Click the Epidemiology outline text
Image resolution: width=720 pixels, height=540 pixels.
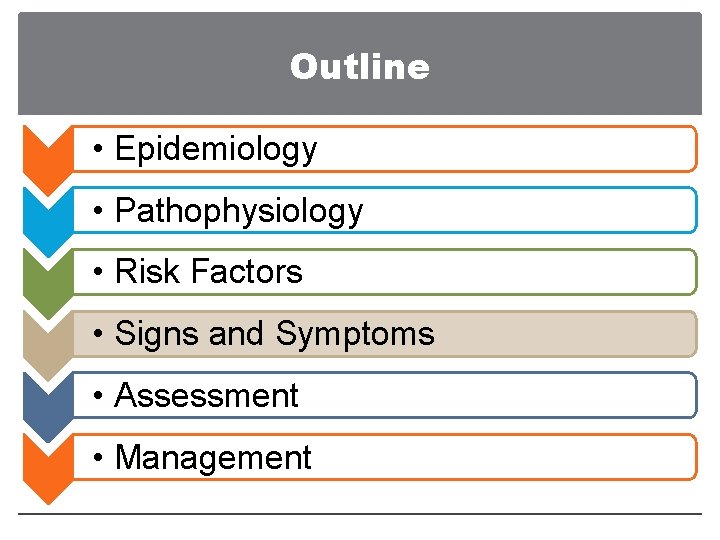216,149
